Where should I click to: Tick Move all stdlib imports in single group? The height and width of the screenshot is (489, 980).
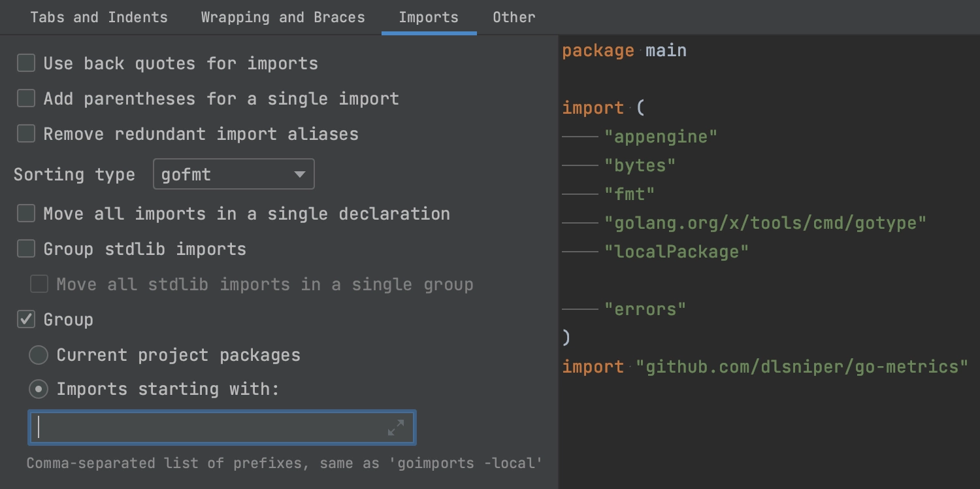tap(39, 284)
